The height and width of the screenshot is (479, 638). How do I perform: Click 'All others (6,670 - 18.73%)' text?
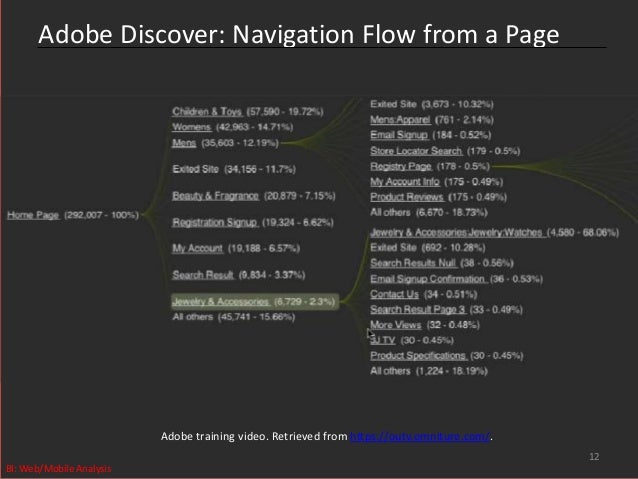tap(429, 212)
